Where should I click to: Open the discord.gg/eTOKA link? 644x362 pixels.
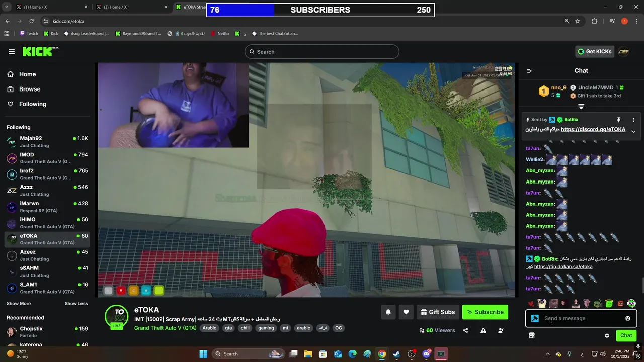(x=593, y=129)
